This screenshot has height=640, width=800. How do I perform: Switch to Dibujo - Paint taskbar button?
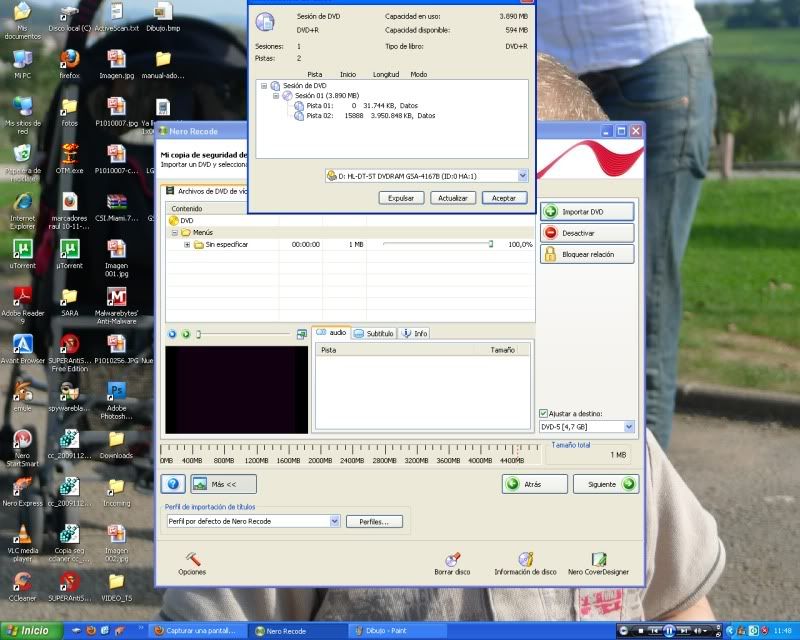398,631
